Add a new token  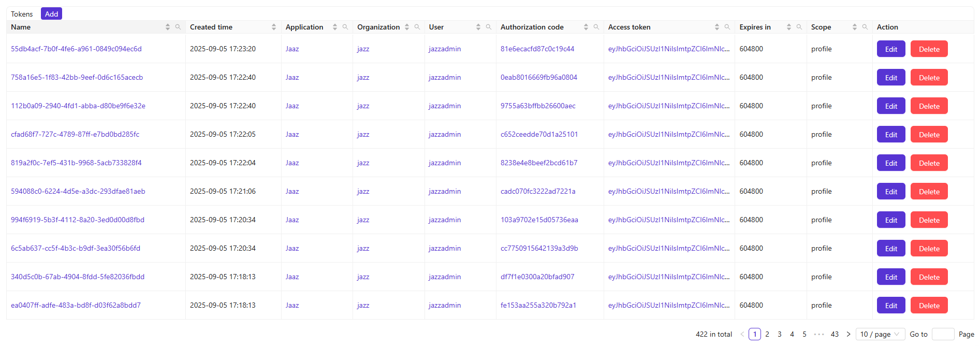click(51, 14)
